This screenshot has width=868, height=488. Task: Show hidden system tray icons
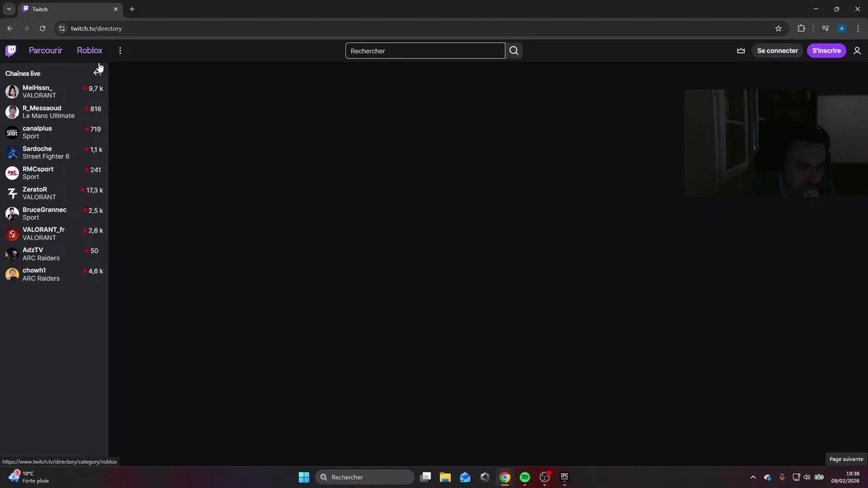753,477
